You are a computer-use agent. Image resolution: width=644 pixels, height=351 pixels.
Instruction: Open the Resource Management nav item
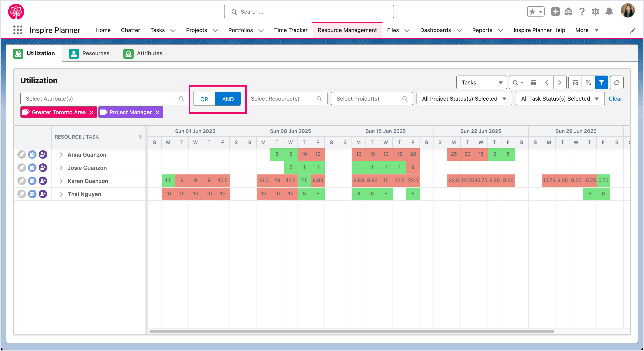(x=347, y=30)
